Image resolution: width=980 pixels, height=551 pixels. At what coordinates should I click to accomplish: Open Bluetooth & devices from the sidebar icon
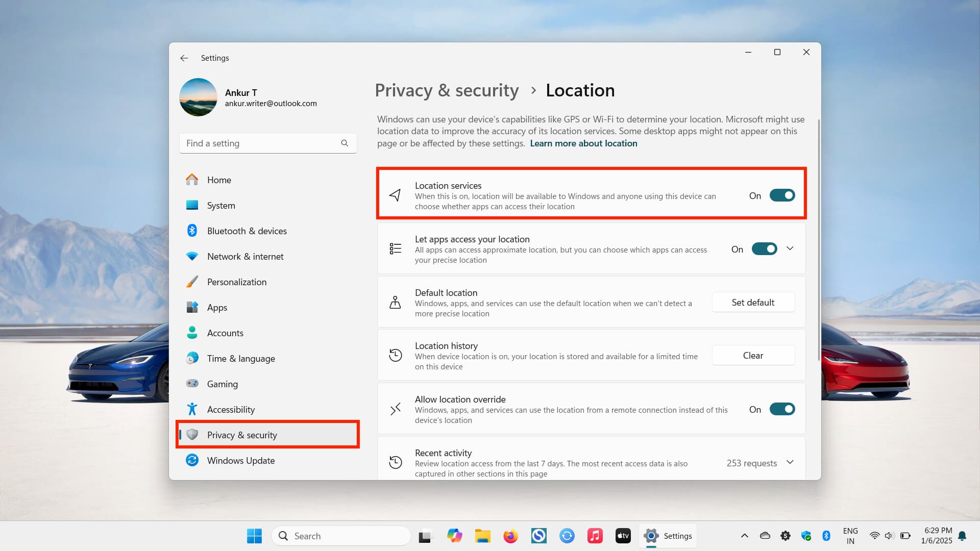coord(192,231)
